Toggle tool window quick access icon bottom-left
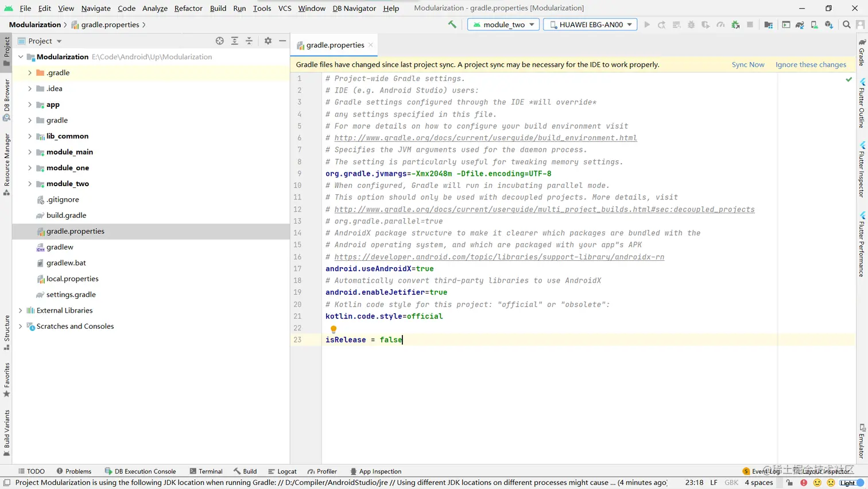This screenshot has height=489, width=868. [7, 483]
